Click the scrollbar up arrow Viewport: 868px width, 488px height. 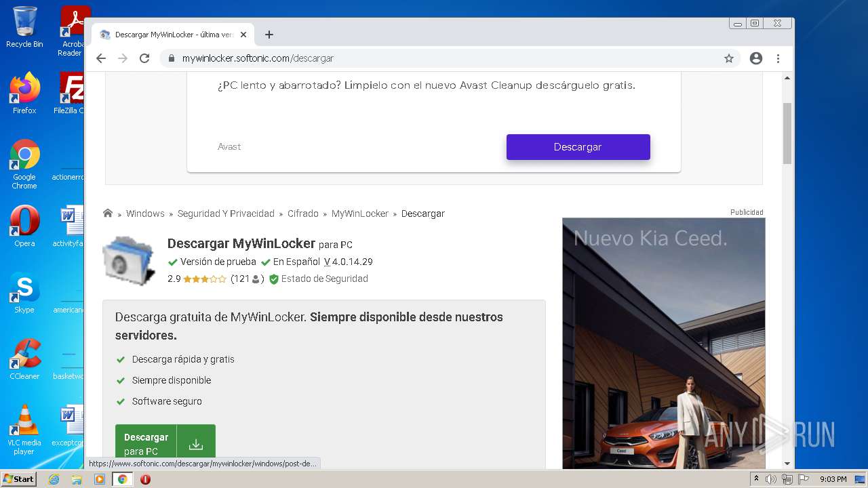(787, 77)
